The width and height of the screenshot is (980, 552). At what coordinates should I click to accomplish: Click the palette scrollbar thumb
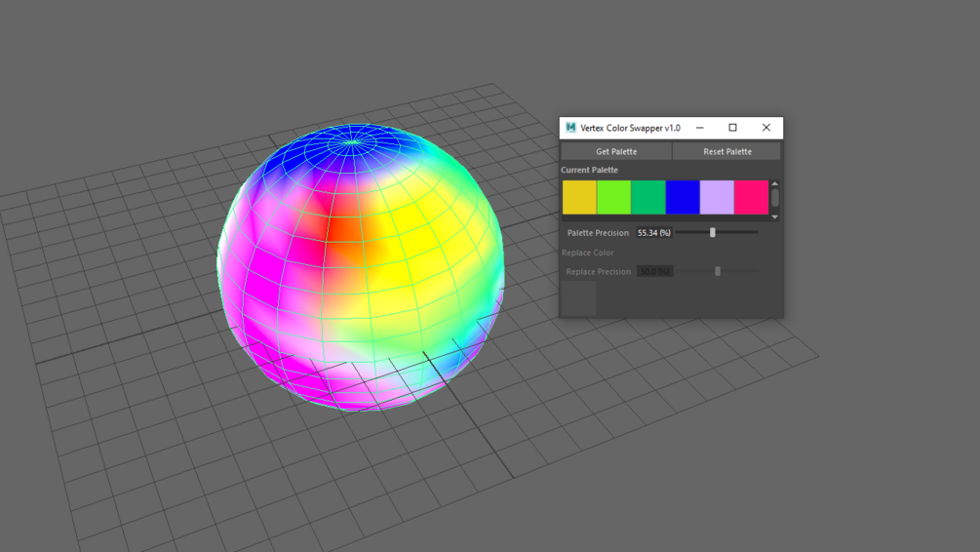pos(775,198)
